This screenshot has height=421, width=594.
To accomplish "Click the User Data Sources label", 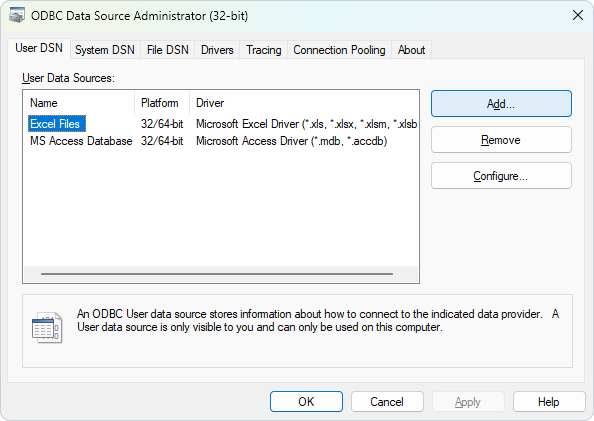I will point(68,78).
